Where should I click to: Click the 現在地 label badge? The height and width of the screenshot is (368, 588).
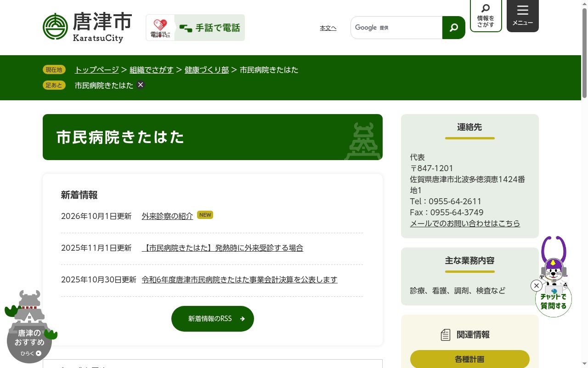pos(54,70)
